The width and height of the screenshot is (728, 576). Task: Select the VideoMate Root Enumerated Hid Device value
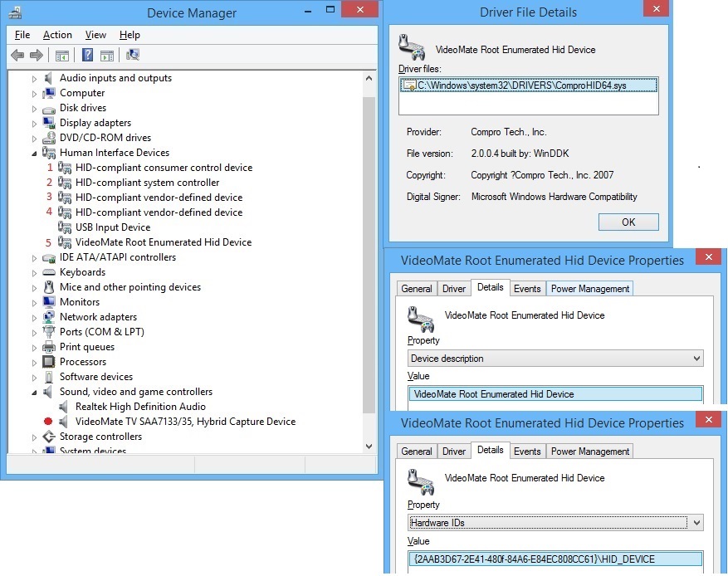555,394
